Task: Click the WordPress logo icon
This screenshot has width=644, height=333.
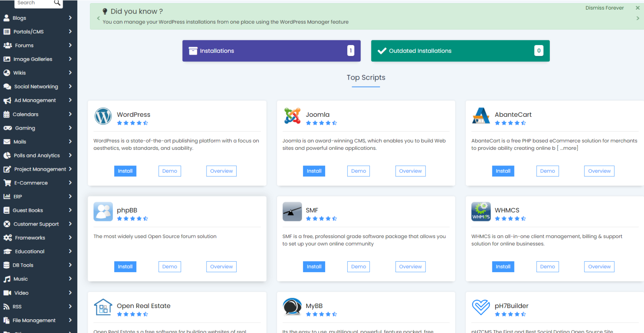Action: (103, 116)
